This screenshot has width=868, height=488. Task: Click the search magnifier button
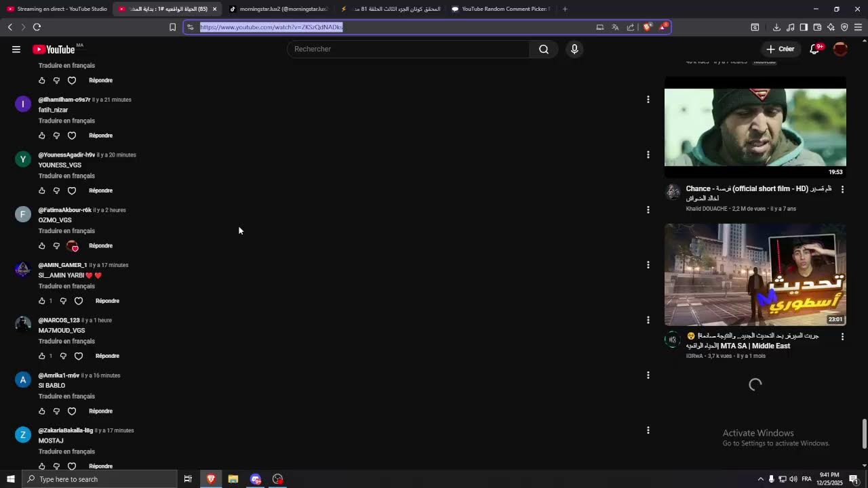click(544, 49)
